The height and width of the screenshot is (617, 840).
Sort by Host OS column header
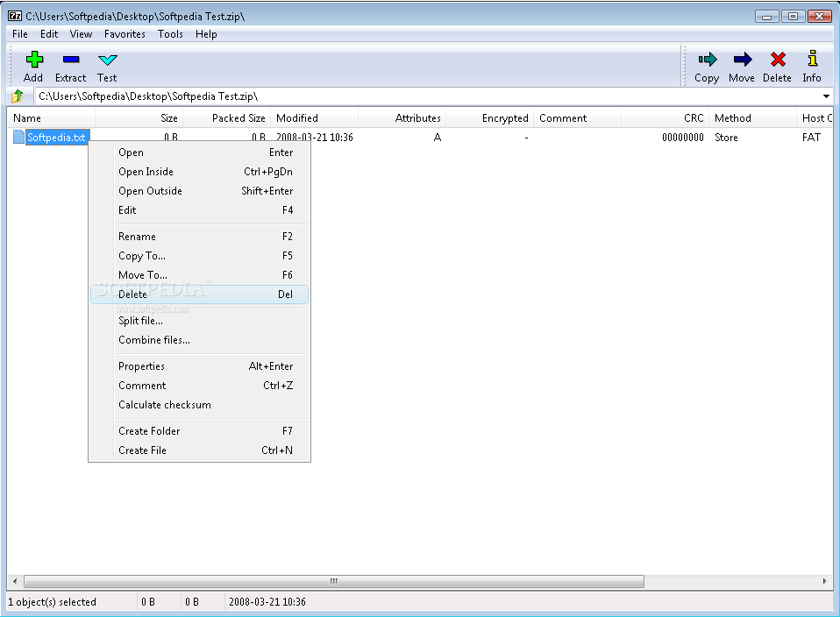815,118
